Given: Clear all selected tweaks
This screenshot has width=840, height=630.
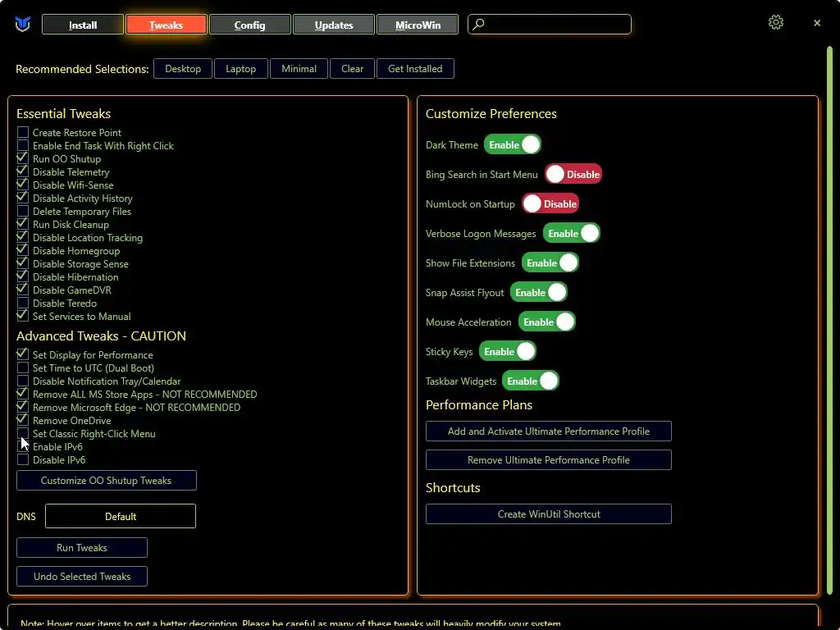Looking at the screenshot, I should 352,69.
